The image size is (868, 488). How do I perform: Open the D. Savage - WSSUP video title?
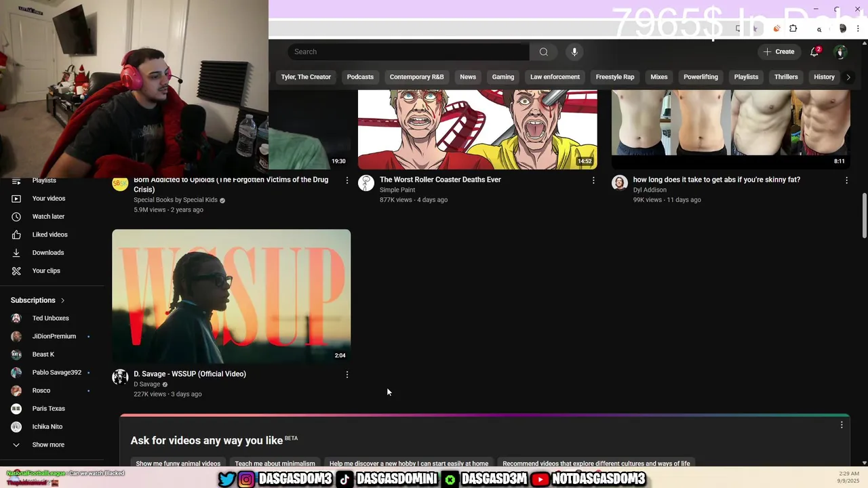point(190,374)
